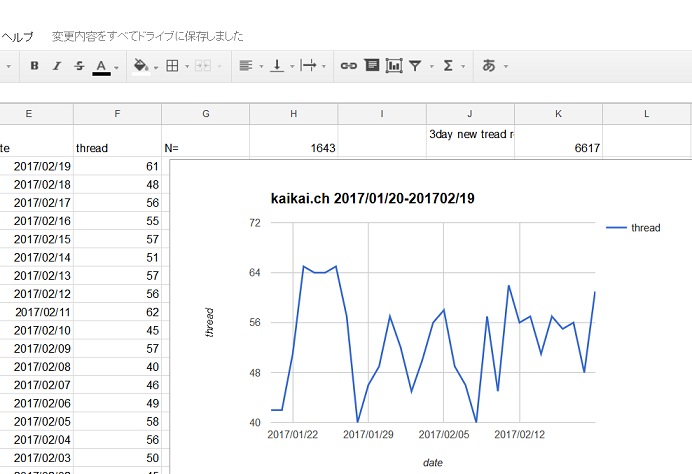Image resolution: width=692 pixels, height=474 pixels.
Task: Insert a link with the chain icon
Action: click(x=349, y=66)
